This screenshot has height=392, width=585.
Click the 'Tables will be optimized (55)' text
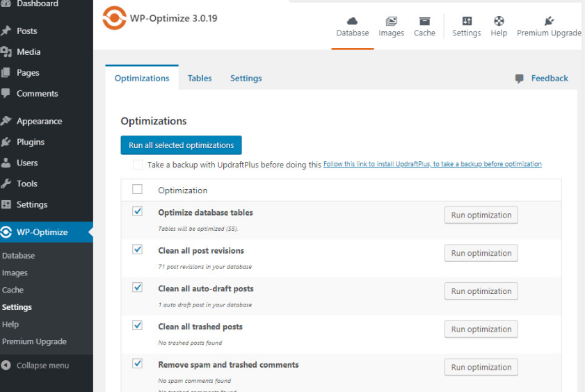click(198, 229)
